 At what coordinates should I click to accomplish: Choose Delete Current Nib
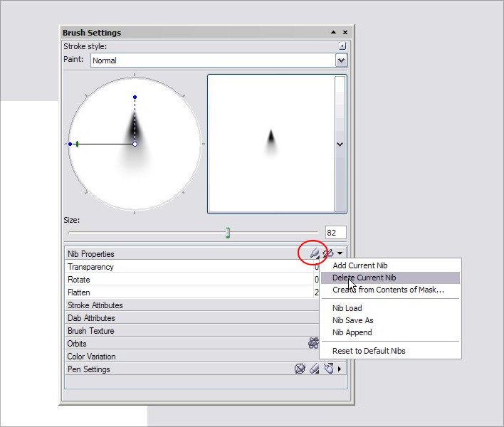[391, 278]
